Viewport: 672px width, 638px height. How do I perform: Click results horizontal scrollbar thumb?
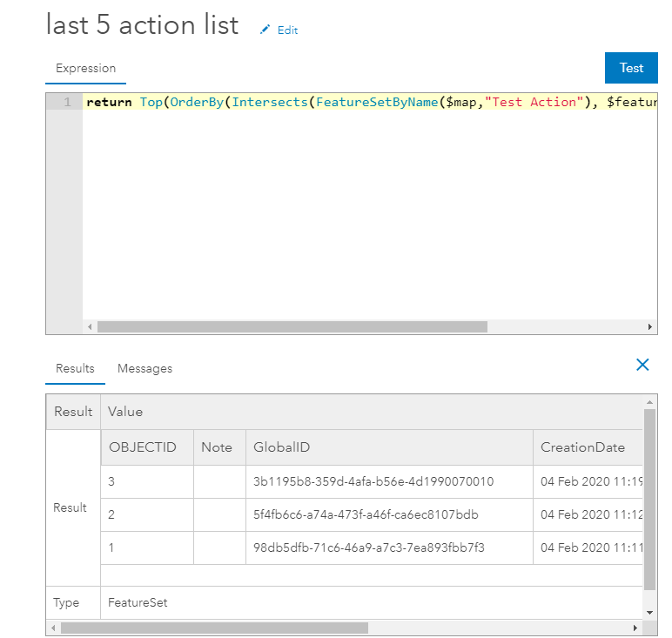(214, 628)
